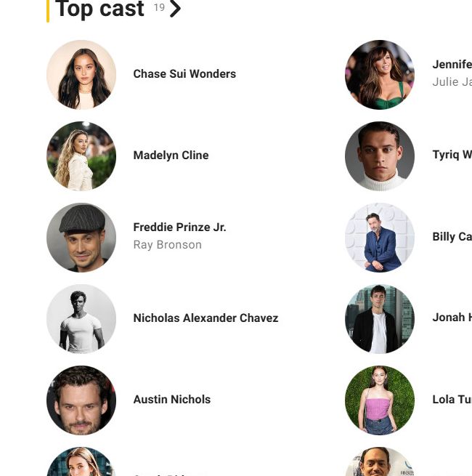Click the Top cast heading
The width and height of the screenshot is (472, 476).
coord(99,9)
